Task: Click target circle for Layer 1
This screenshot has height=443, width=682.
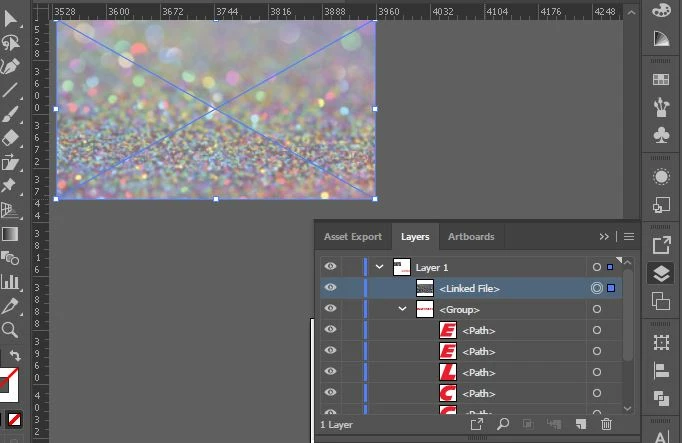Action: pyautogui.click(x=597, y=267)
